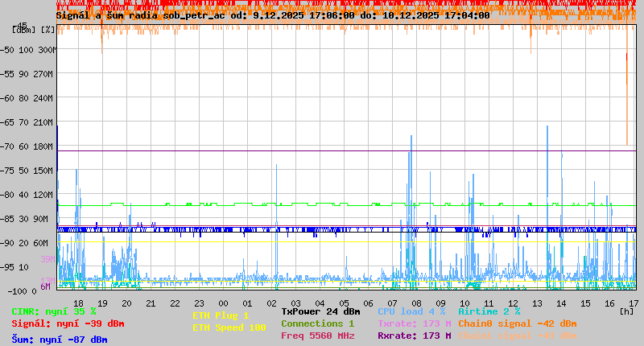
Task: Click the '23' hour tick on the x-axis
Action: pyautogui.click(x=199, y=303)
